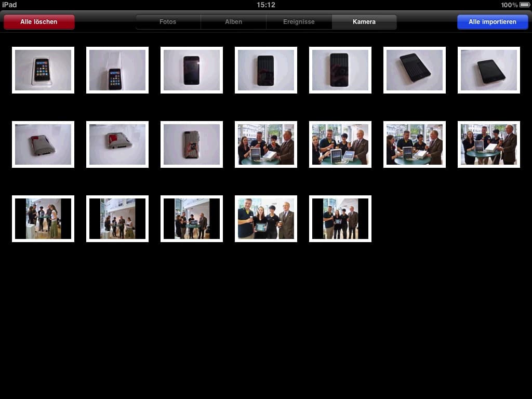Tap the iPad label in the status bar
This screenshot has width=532, height=399.
pos(9,5)
